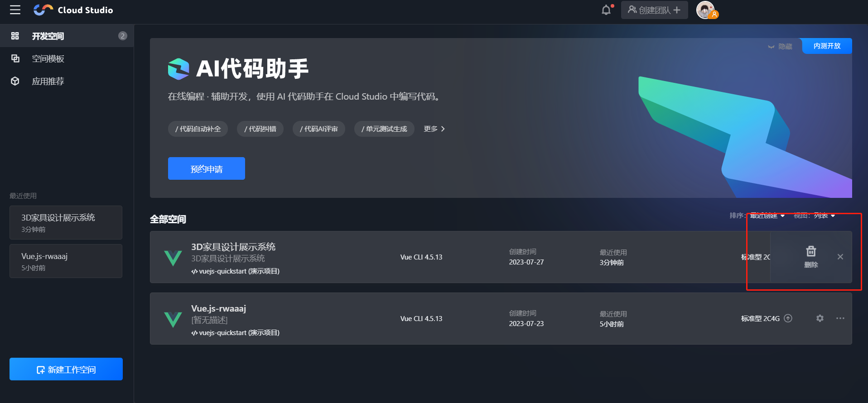Click upgrade arrow next to 标准型 2C4G

click(788, 318)
